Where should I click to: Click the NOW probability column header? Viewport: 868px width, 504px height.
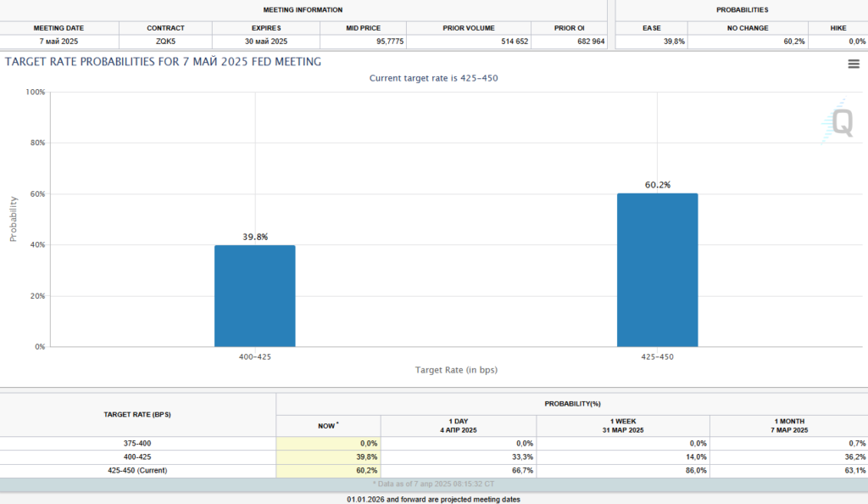pos(328,426)
